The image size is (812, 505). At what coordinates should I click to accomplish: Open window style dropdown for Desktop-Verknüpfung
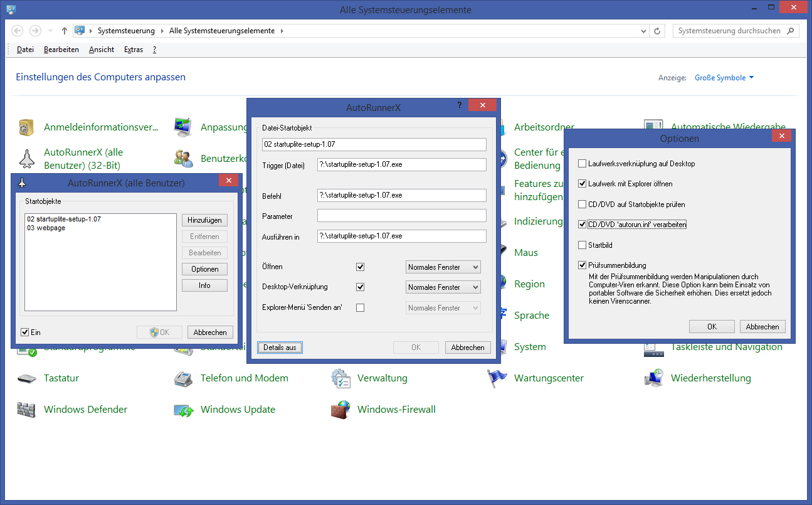pyautogui.click(x=443, y=287)
